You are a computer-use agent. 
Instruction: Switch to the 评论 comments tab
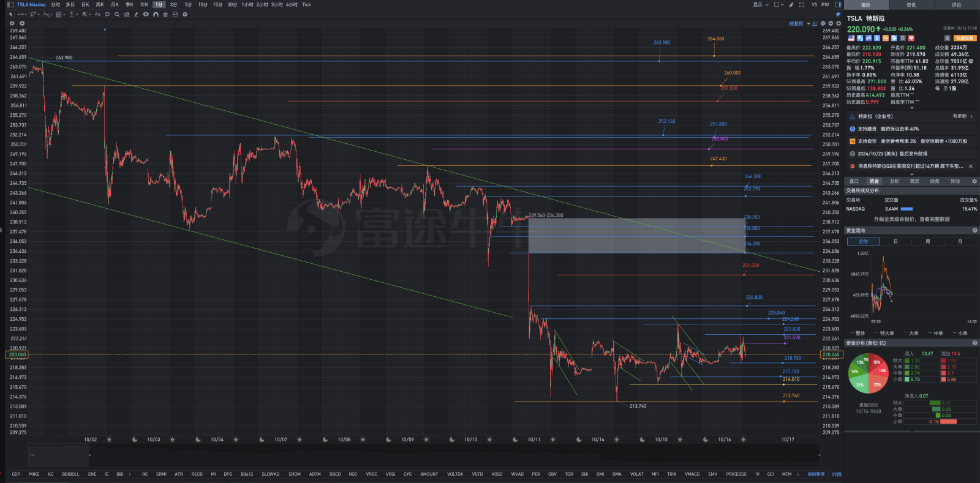coord(957,5)
